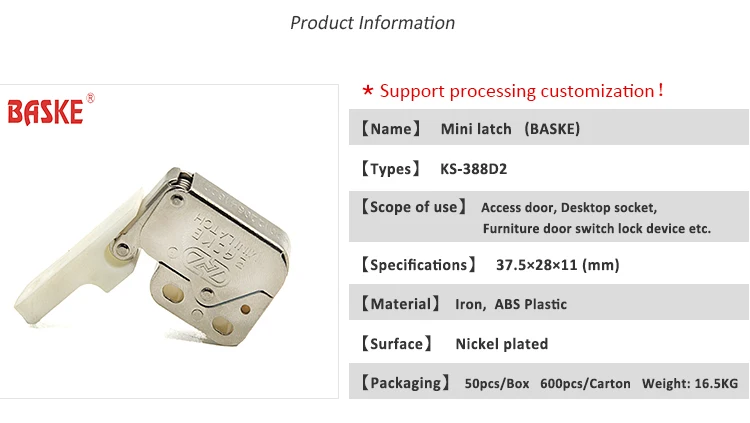Viewport: 750px width, 423px height.
Task: Click the Packaging row label
Action: pyautogui.click(x=404, y=382)
